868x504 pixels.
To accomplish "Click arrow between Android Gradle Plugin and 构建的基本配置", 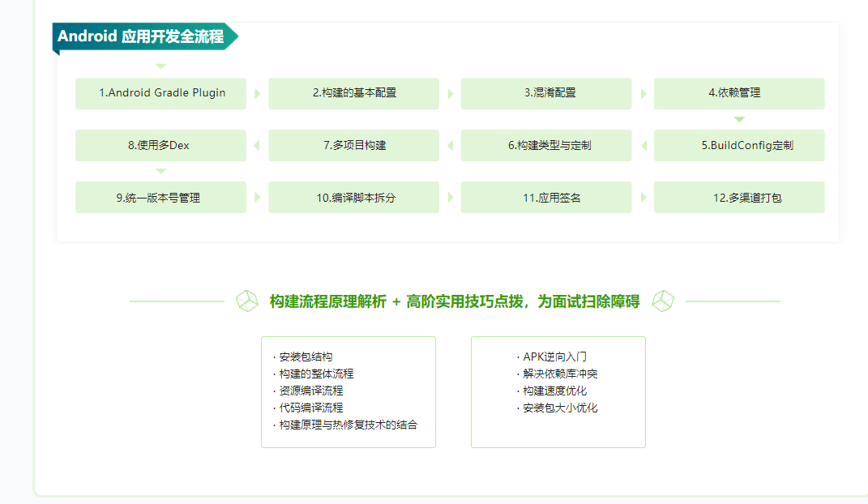I will 258,94.
